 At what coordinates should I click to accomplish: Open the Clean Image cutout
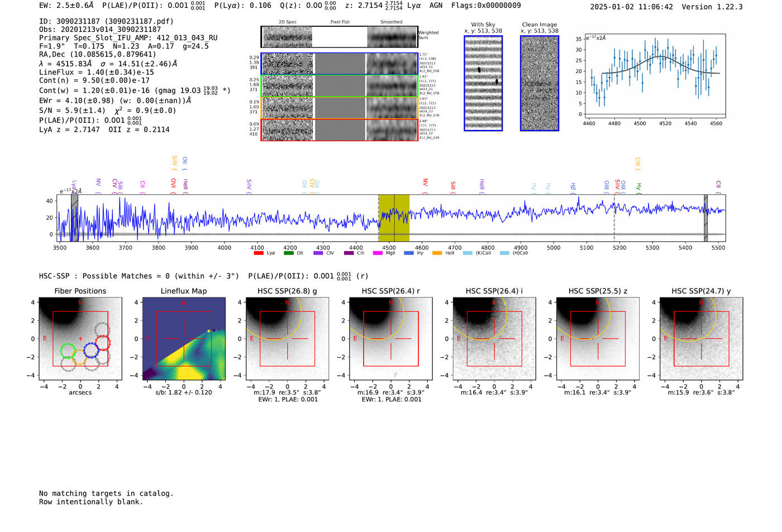click(x=539, y=83)
